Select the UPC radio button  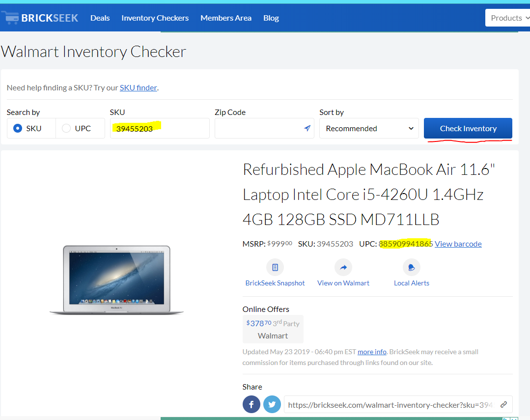(66, 128)
